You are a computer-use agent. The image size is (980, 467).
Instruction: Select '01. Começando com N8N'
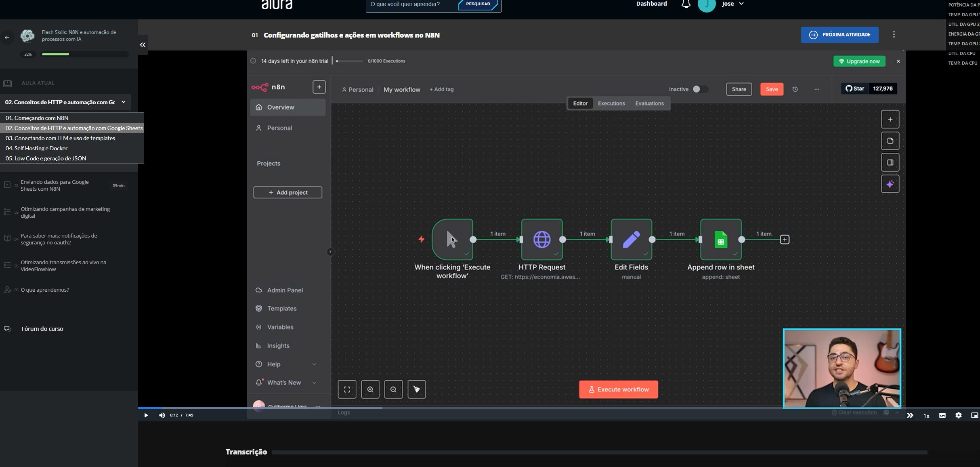(x=72, y=118)
